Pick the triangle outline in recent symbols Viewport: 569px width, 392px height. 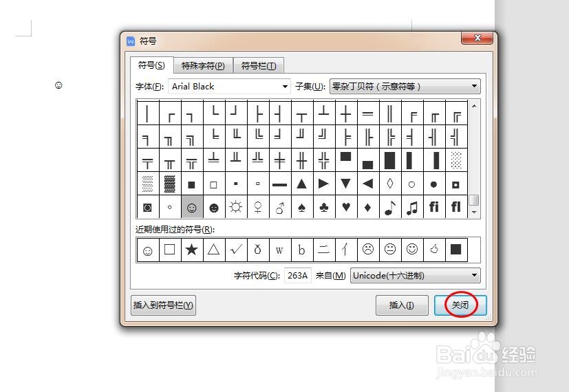(x=214, y=250)
